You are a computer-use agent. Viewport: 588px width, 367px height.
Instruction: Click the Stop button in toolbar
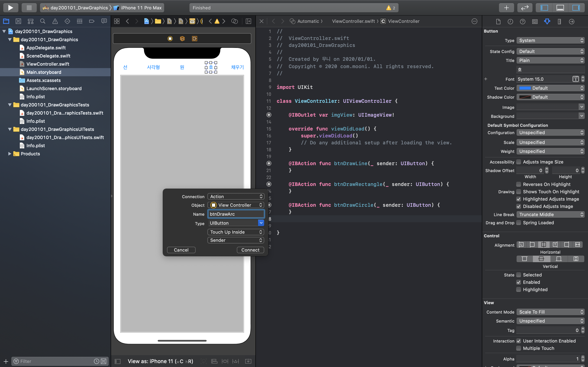[x=29, y=8]
